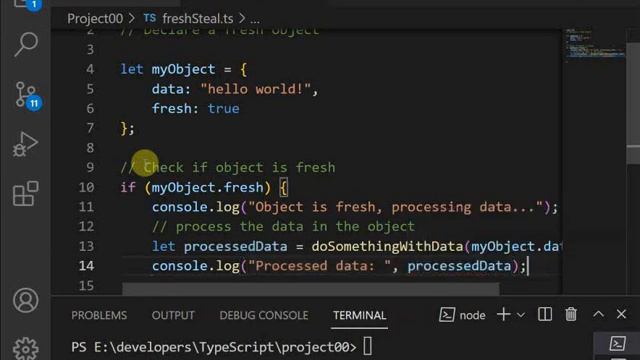The width and height of the screenshot is (640, 360).
Task: Switch to the OUTPUT tab
Action: 173,315
